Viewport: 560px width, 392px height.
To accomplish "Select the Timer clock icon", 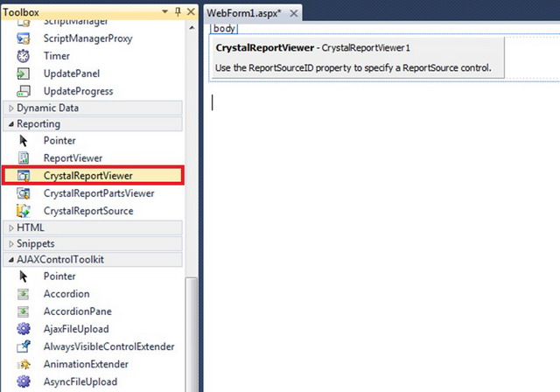I will [24, 56].
